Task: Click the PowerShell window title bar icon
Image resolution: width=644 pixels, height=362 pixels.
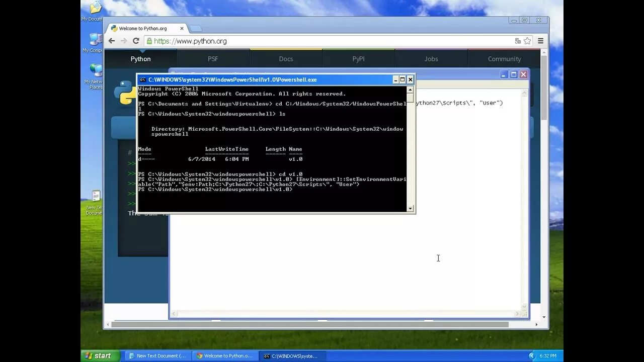Action: 143,79
